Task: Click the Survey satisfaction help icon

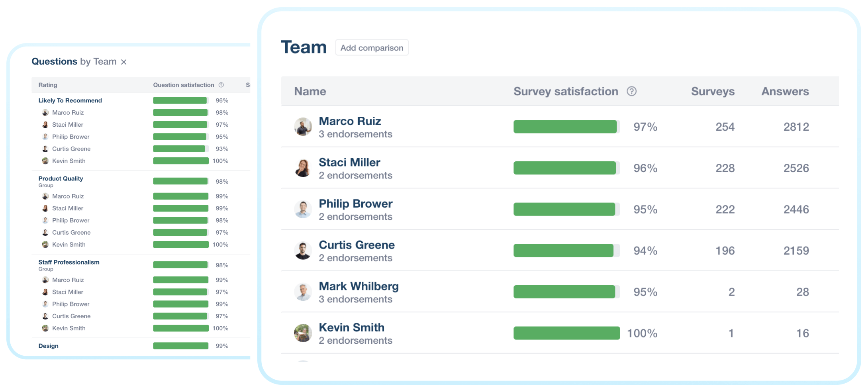Action: [x=631, y=91]
